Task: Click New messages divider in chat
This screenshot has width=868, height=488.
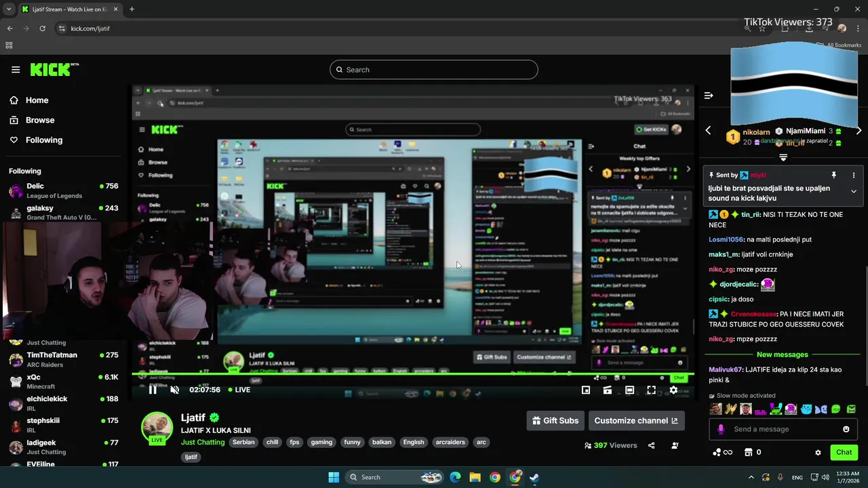Action: coord(783,354)
